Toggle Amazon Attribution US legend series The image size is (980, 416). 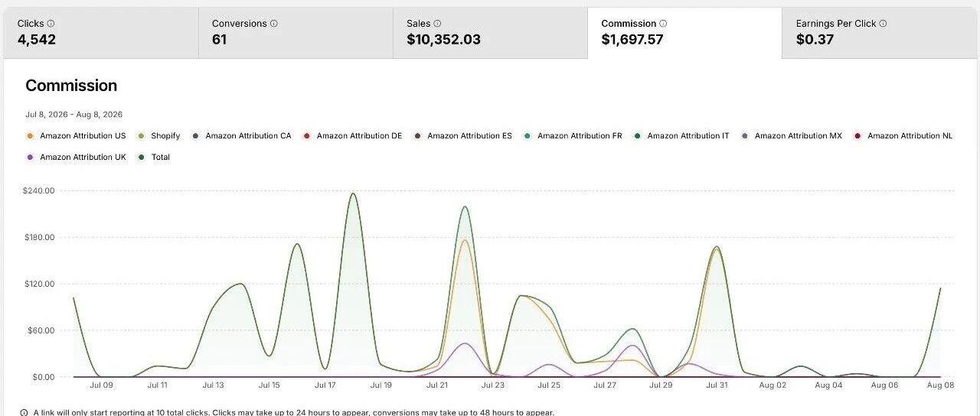(76, 136)
